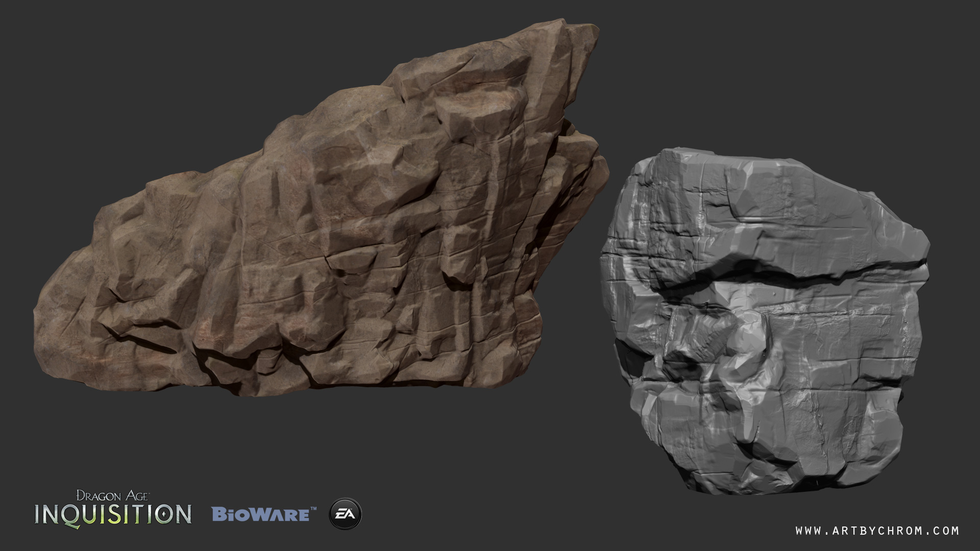Click the round EA logo
The height and width of the screenshot is (551, 980).
click(x=346, y=514)
